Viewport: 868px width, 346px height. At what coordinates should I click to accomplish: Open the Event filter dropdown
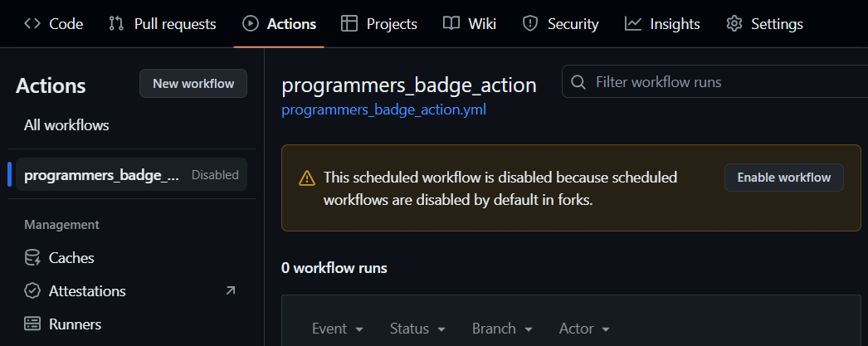338,329
